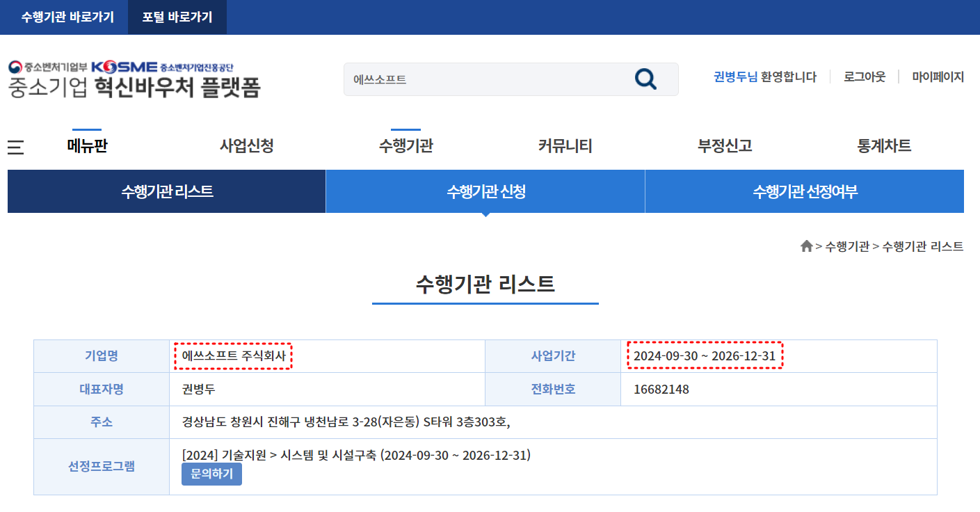
Task: Click the 선정프로그램 label cell
Action: tap(102, 467)
